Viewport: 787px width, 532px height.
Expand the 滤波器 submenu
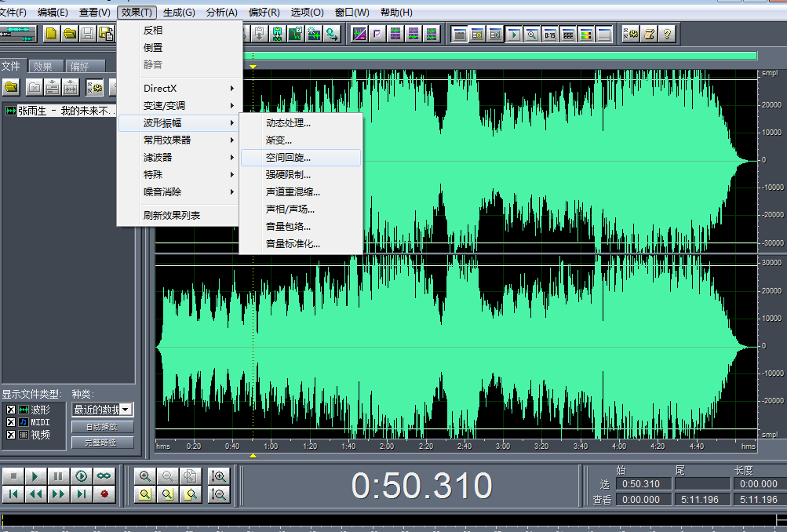(178, 158)
